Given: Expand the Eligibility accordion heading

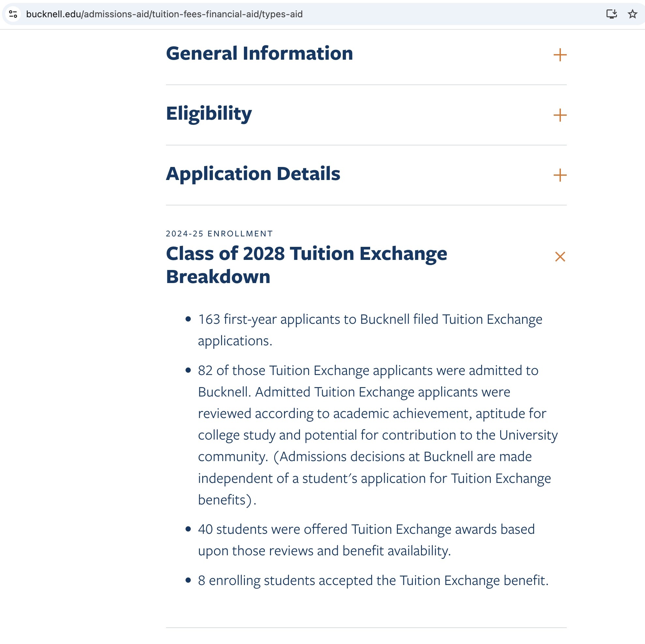Looking at the screenshot, I should (x=209, y=113).
